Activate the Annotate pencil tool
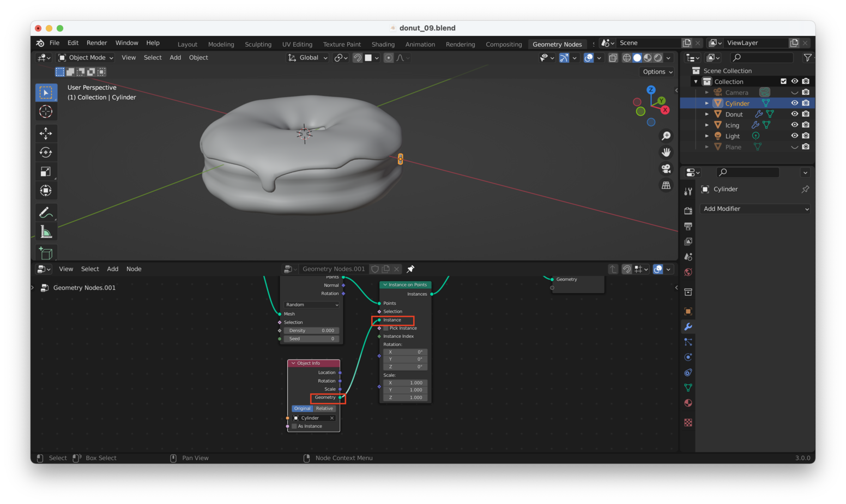 pyautogui.click(x=46, y=212)
